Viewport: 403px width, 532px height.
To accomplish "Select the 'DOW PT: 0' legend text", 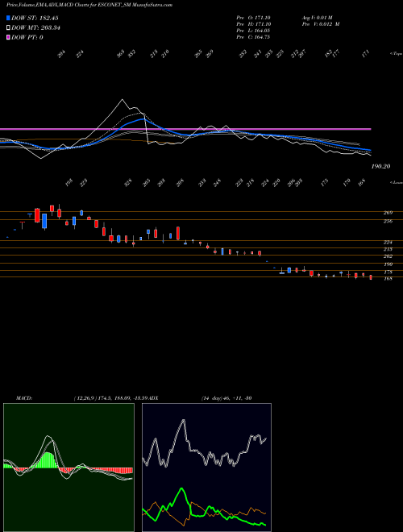I will click(x=27, y=37).
